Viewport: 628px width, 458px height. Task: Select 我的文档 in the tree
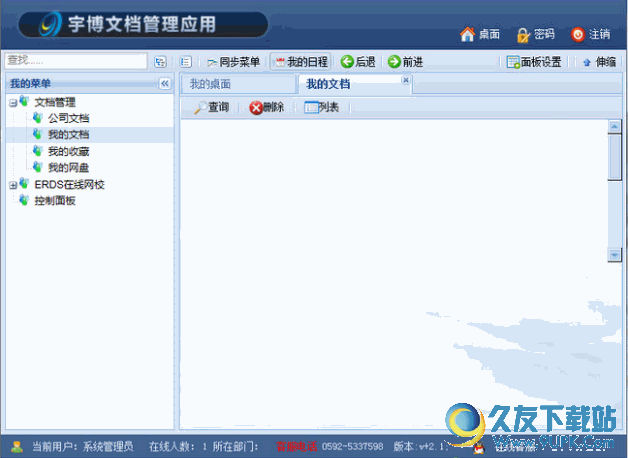pos(68,135)
